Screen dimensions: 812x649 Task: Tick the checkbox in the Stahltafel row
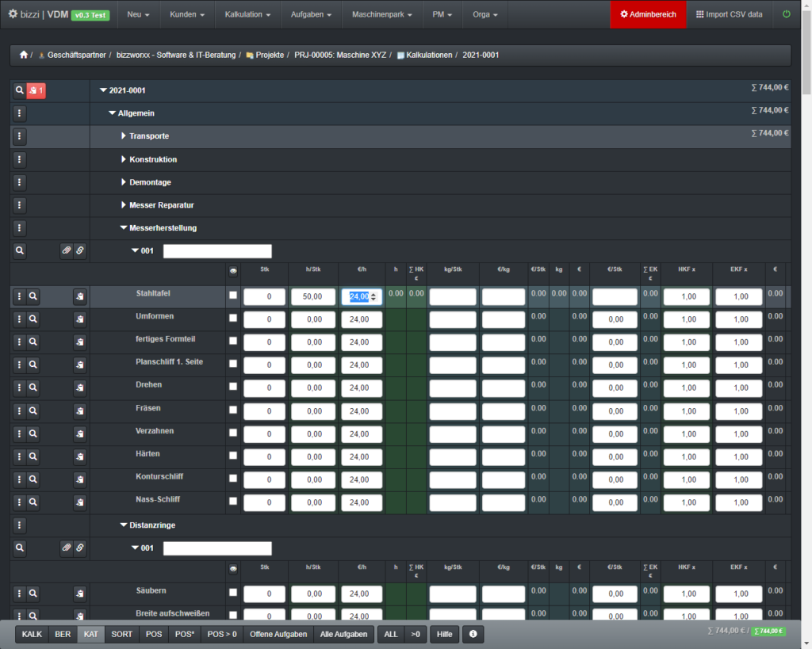232,296
